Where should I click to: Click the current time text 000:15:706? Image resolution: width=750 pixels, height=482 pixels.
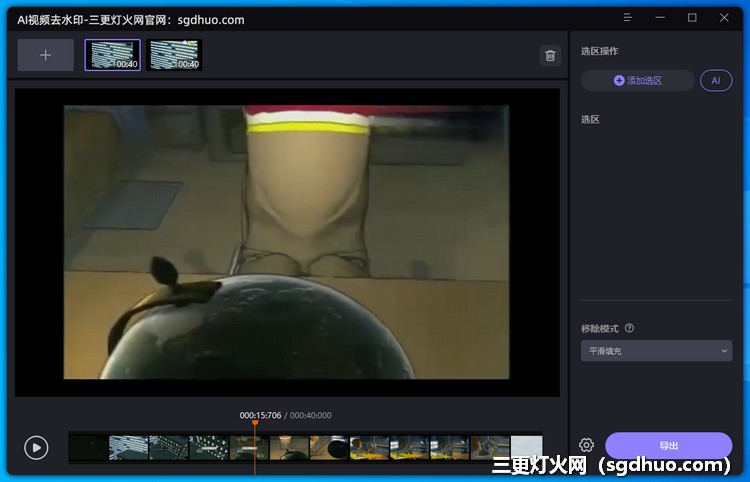260,415
